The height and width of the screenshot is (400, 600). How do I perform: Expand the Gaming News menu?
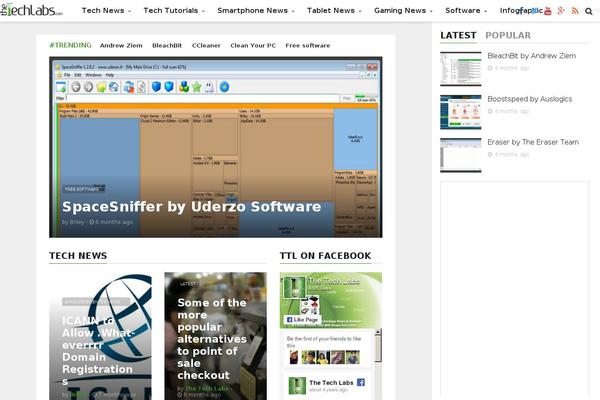(x=403, y=11)
